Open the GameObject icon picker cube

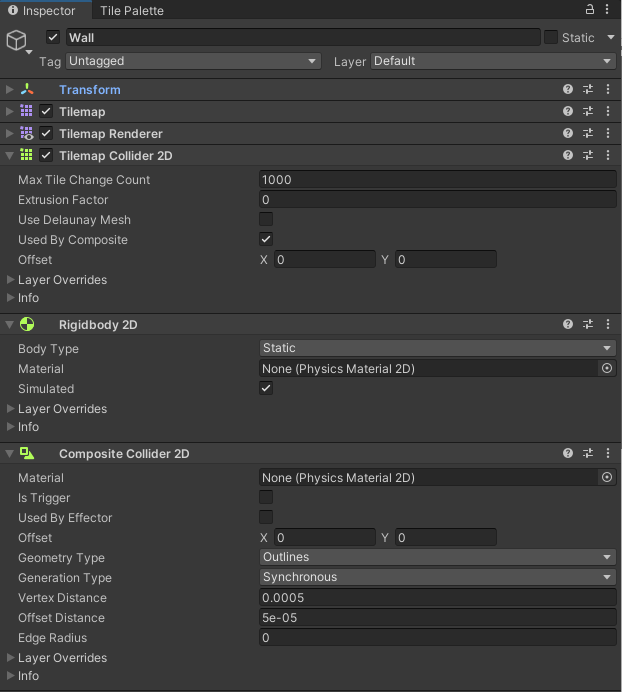pyautogui.click(x=17, y=41)
